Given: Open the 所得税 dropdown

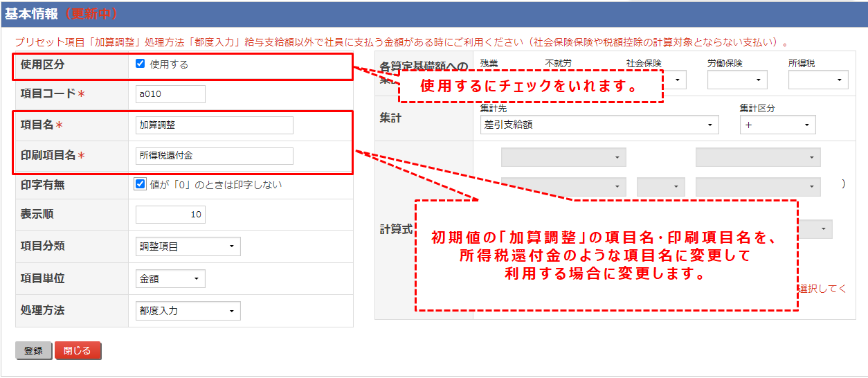Looking at the screenshot, I should coord(818,80).
